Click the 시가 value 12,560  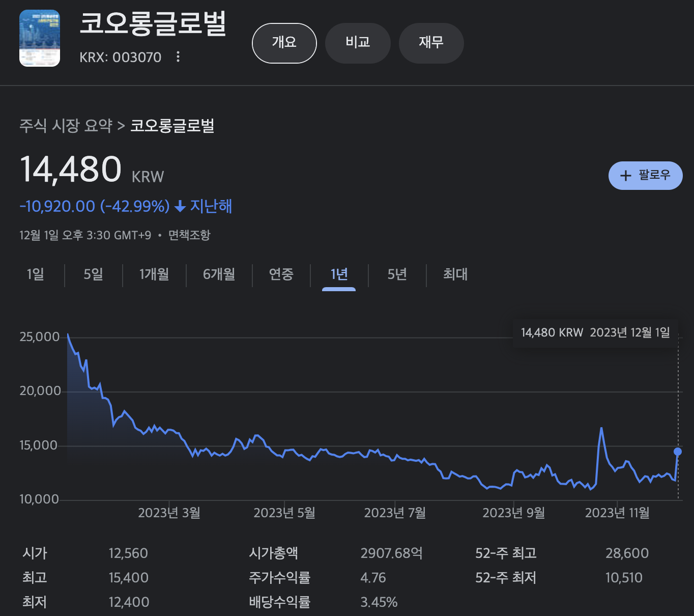coord(128,553)
